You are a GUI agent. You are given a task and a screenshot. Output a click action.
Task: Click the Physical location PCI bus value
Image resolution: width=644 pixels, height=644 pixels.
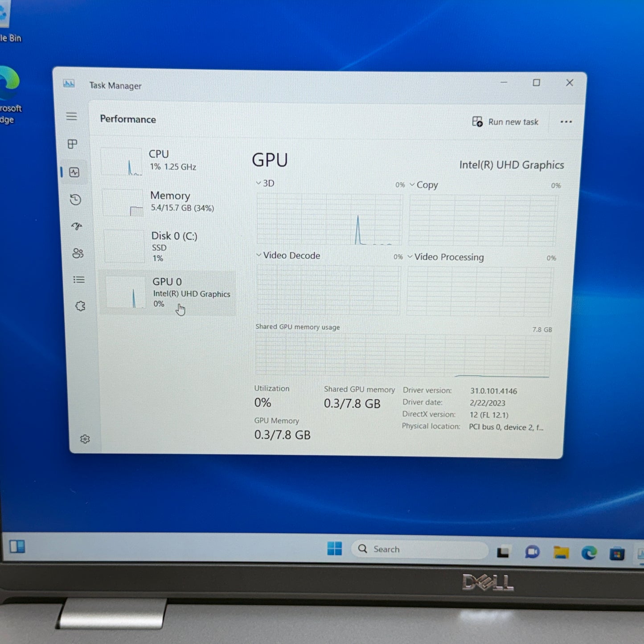tap(506, 427)
